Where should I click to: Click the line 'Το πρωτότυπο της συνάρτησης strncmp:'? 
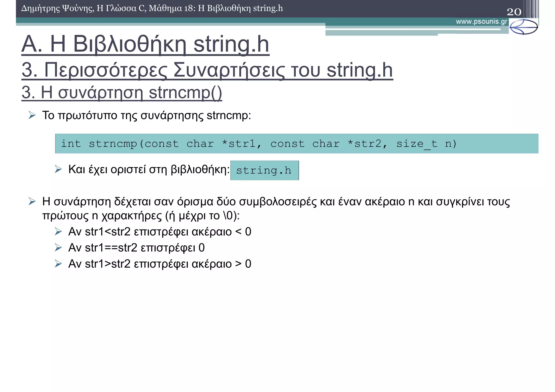point(147,115)
